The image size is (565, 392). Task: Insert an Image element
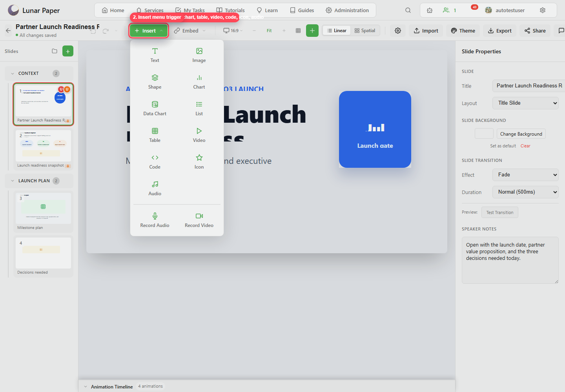point(199,55)
